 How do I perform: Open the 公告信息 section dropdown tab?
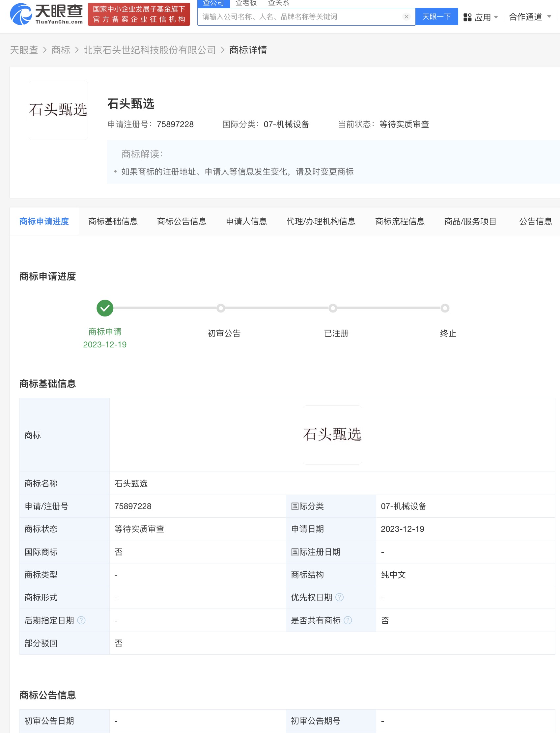point(535,221)
